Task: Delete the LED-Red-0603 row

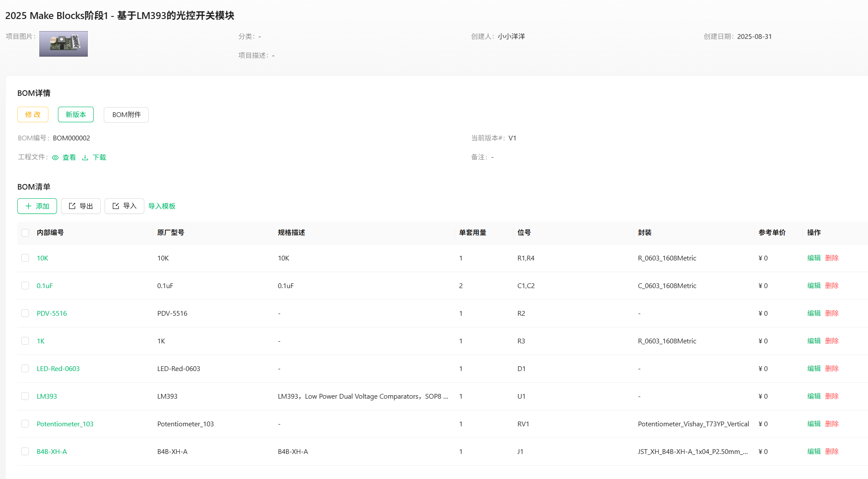Action: point(832,368)
